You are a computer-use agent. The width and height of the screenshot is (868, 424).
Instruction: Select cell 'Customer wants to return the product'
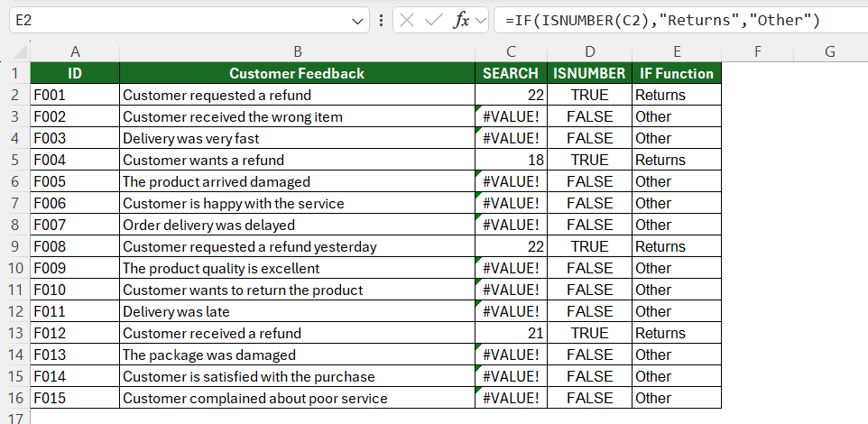[x=297, y=290]
